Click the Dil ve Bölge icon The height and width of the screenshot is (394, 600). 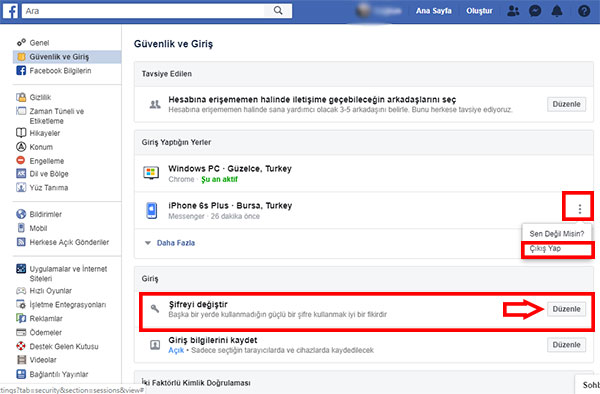coord(21,174)
